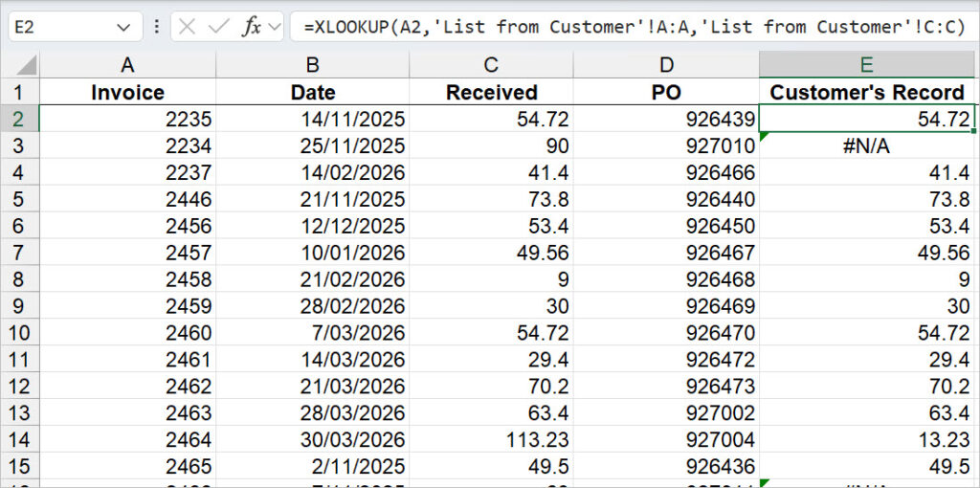This screenshot has height=488, width=980.
Task: Select date cell 30/03/2026
Action: pyautogui.click(x=313, y=438)
